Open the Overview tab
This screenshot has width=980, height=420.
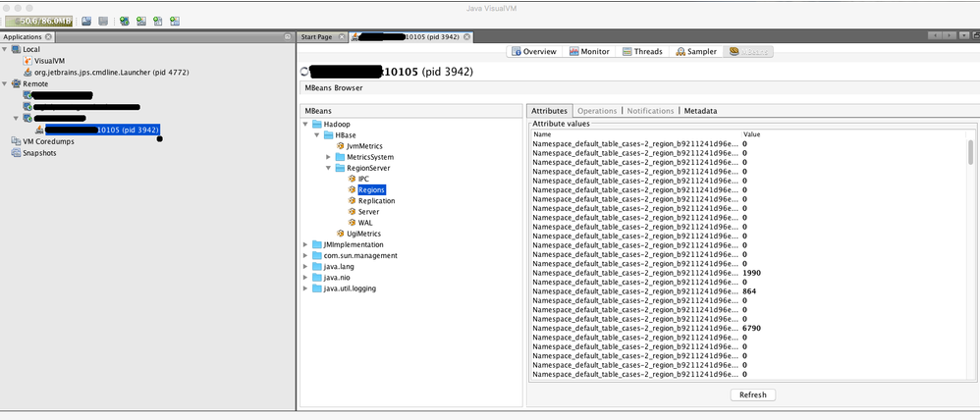[534, 51]
